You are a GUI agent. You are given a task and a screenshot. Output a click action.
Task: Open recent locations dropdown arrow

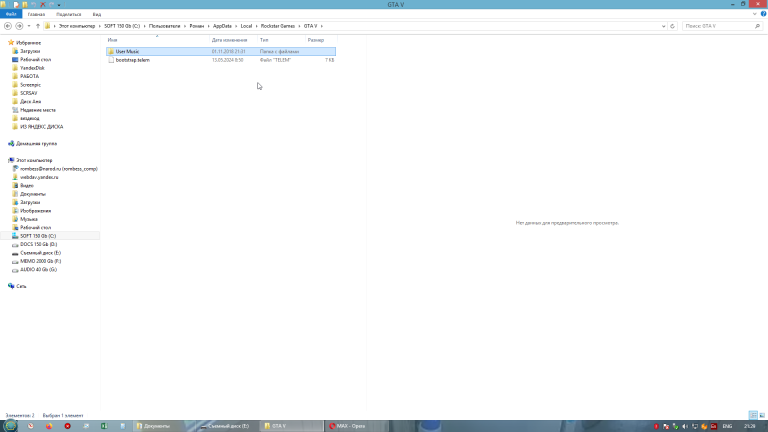pos(29,26)
